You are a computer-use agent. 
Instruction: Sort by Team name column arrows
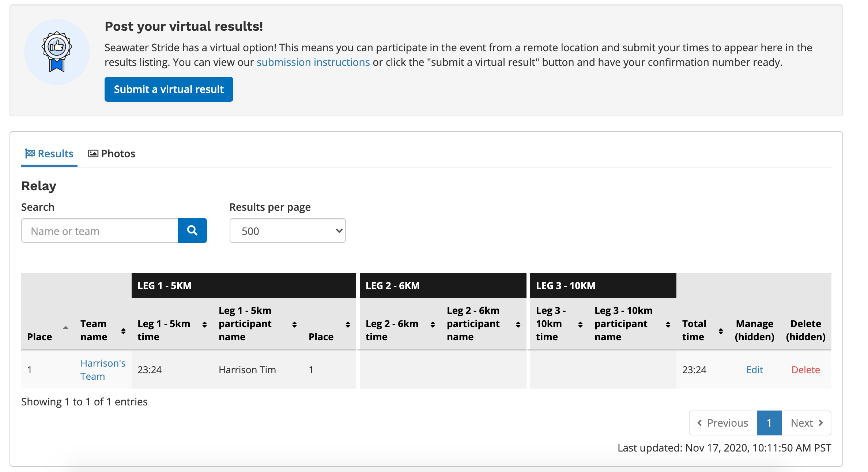tap(123, 331)
